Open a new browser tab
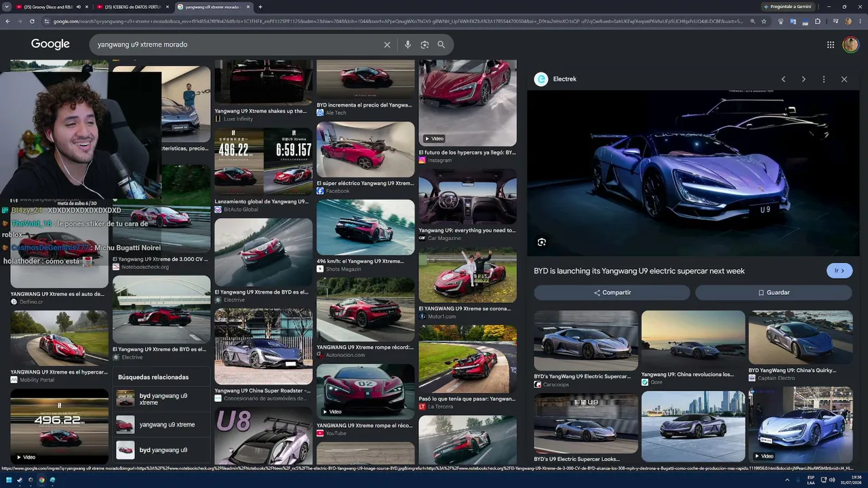 coord(260,7)
